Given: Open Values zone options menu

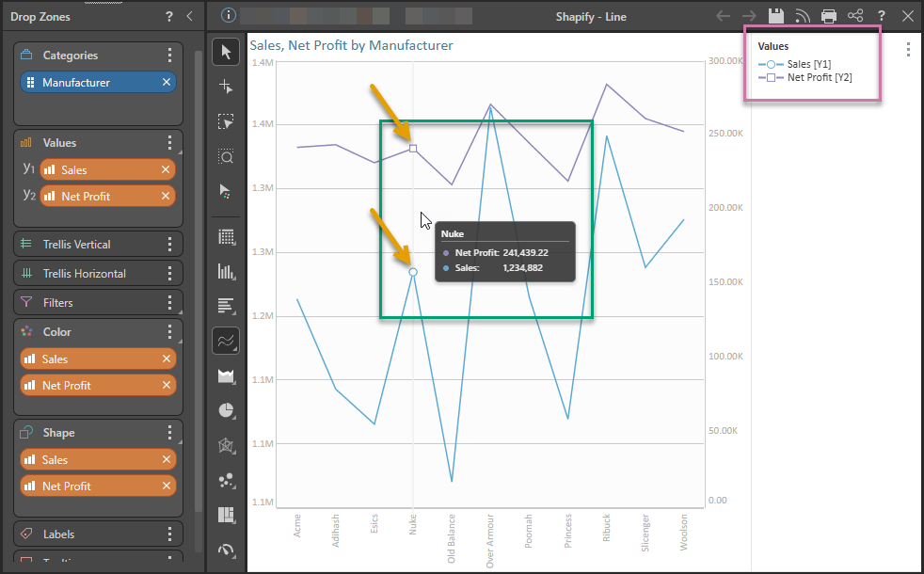Looking at the screenshot, I should (x=169, y=143).
